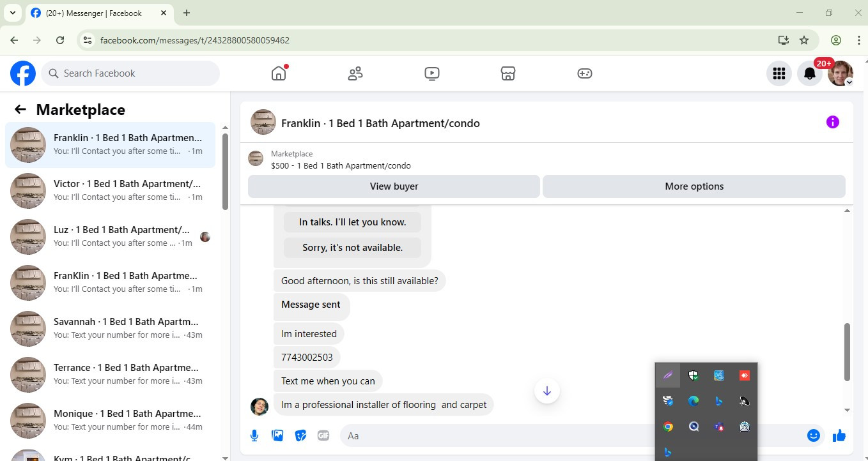Click the seen-by avatar on Luz's conversation
868x461 pixels.
tap(205, 237)
